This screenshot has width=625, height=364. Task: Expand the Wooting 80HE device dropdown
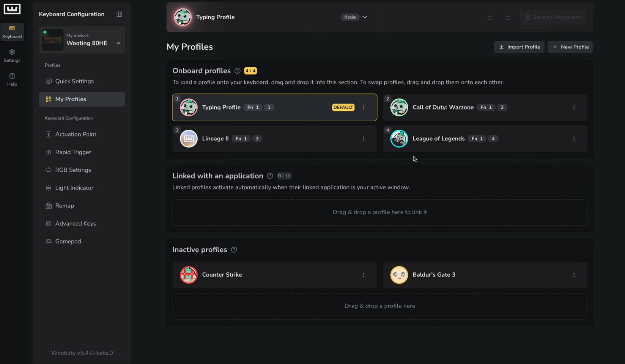pos(118,43)
